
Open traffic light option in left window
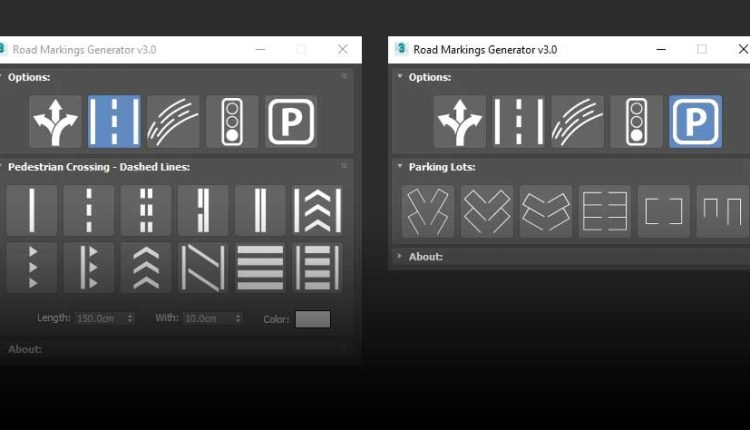point(232,122)
